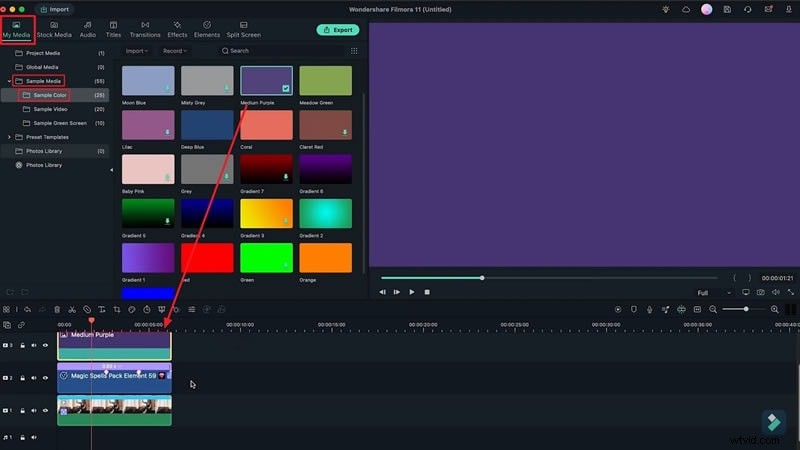Lock video track 2
Viewport: 800px width, 450px height.
22,378
